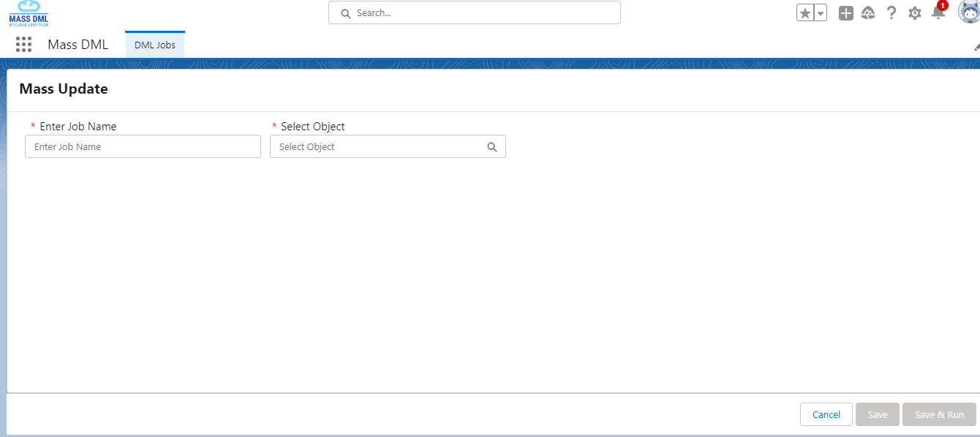
Task: Open the help question mark menu
Action: tap(892, 13)
